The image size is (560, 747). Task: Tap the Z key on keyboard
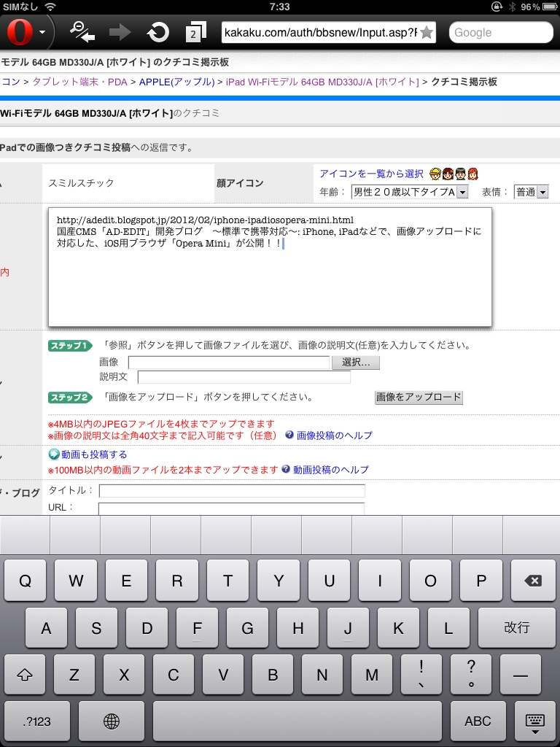point(74,675)
